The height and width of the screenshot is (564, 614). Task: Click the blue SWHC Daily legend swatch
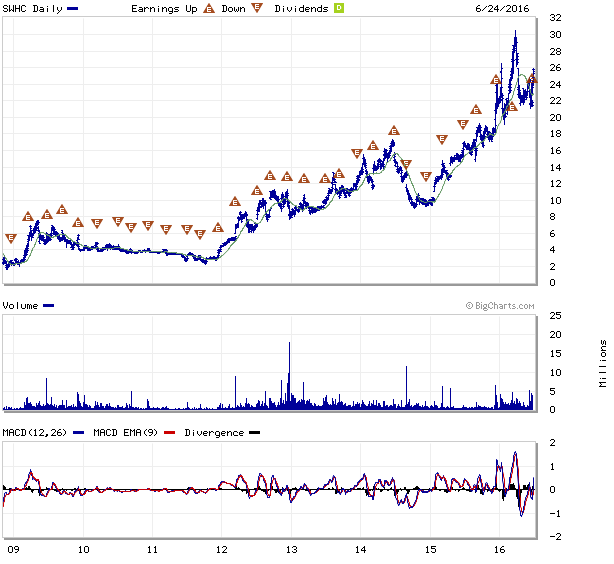point(74,8)
